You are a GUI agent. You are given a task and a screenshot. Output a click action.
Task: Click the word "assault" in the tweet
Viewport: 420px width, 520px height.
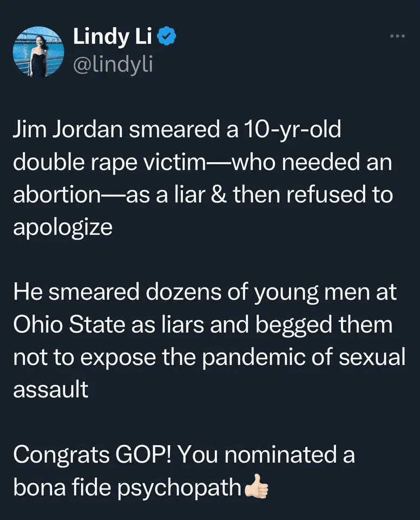point(51,390)
